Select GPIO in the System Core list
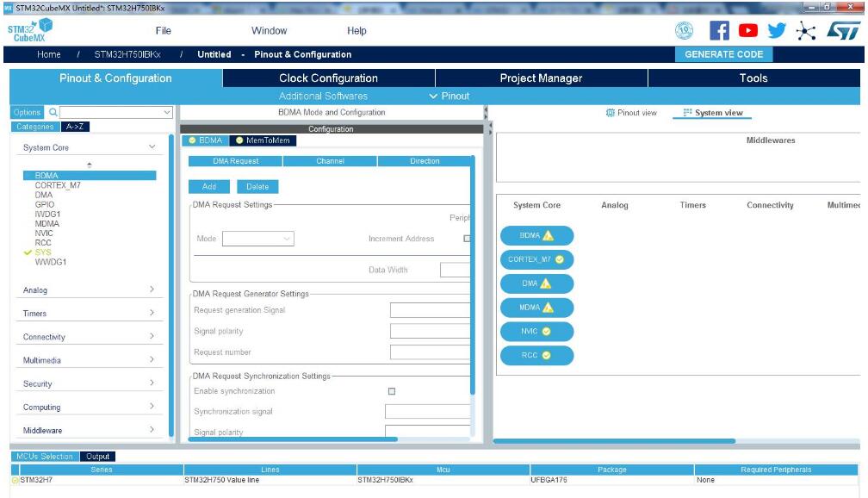The image size is (868, 498). point(44,204)
